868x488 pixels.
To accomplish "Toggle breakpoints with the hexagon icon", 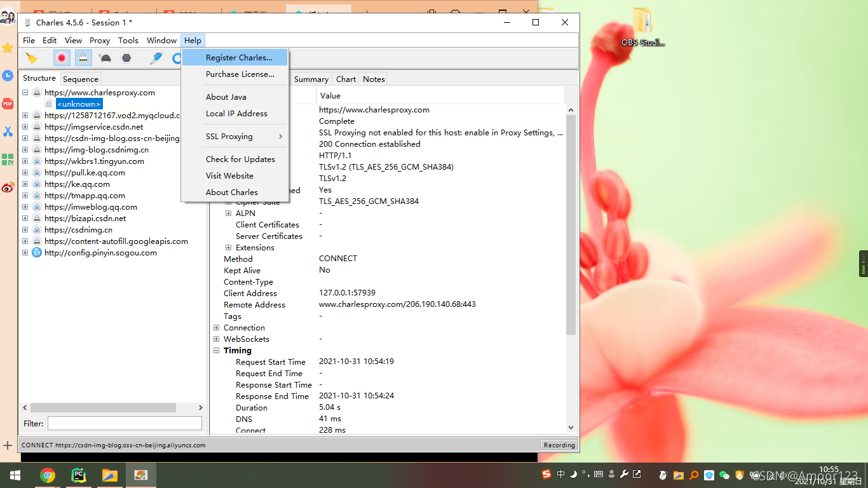I will coord(126,58).
